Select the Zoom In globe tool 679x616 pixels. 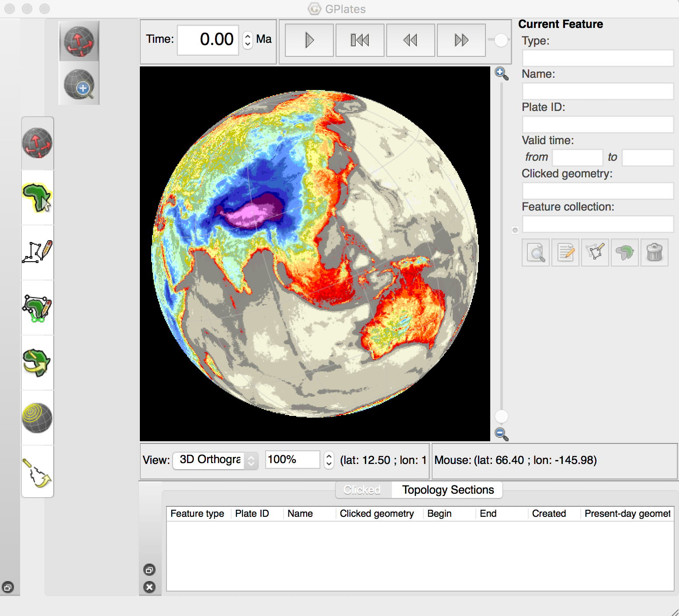[79, 83]
